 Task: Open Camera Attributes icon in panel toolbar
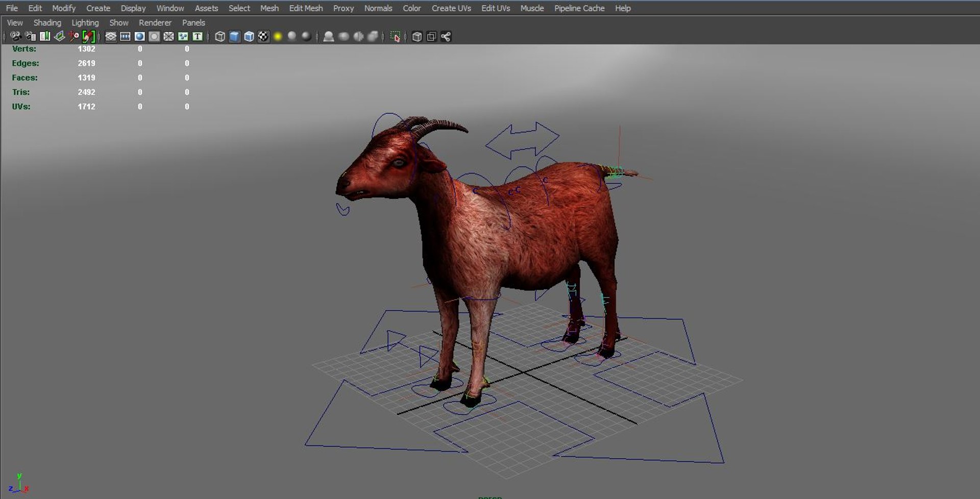pos(31,36)
